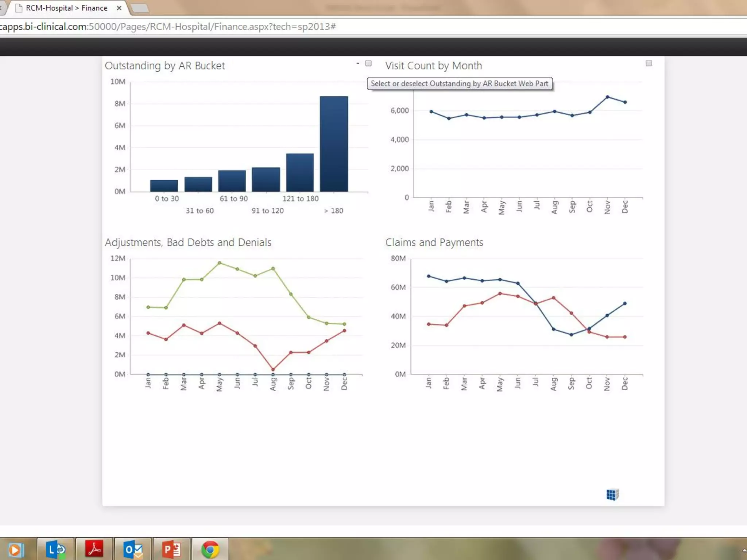Click the > 180 bar in AR Bucket chart
Viewport: 747px width, 560px height.
coord(334,144)
